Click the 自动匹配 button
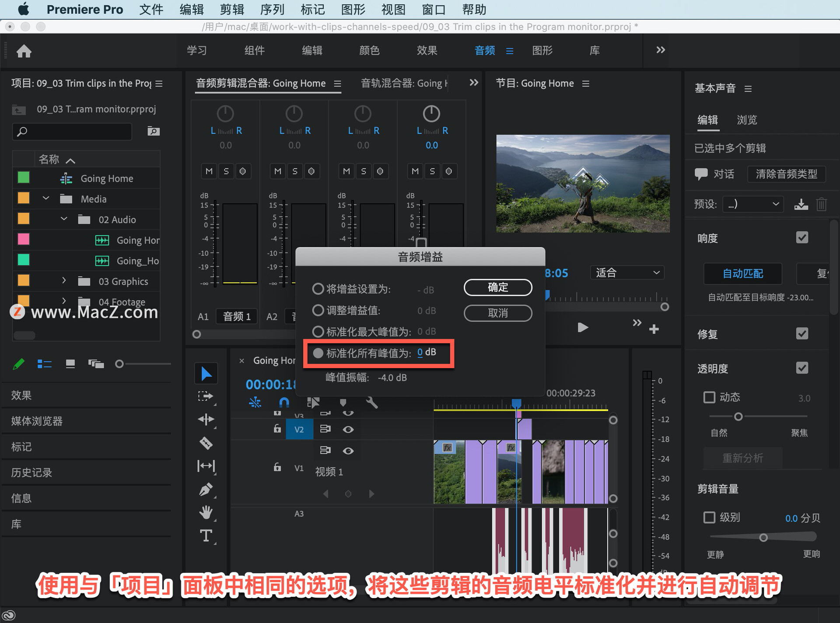Image resolution: width=840 pixels, height=623 pixels. [742, 274]
